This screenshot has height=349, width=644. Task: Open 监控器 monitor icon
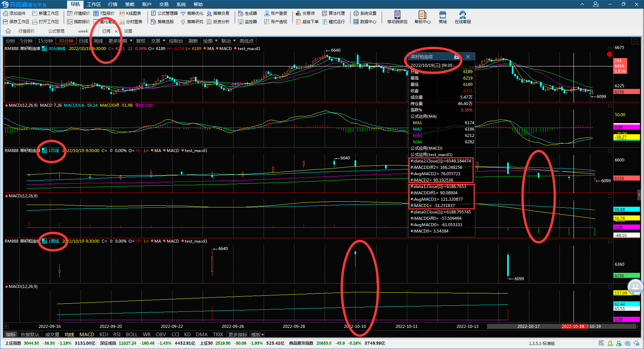click(241, 22)
